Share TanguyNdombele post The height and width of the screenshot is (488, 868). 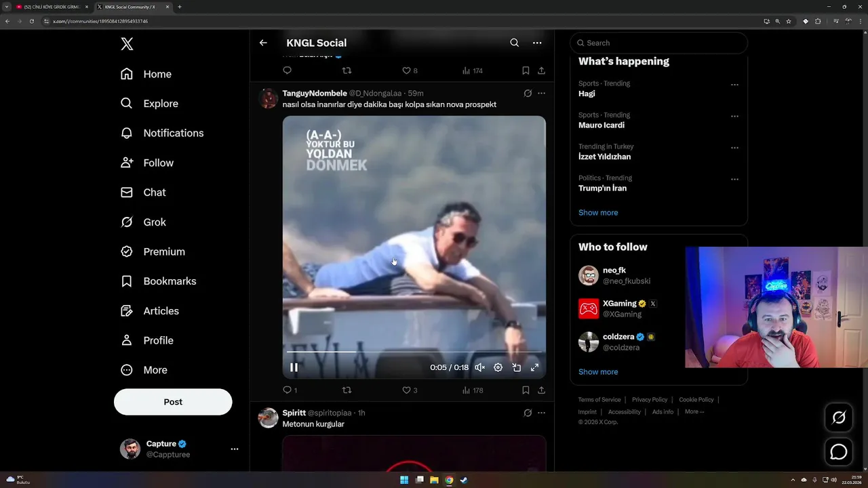pos(541,390)
